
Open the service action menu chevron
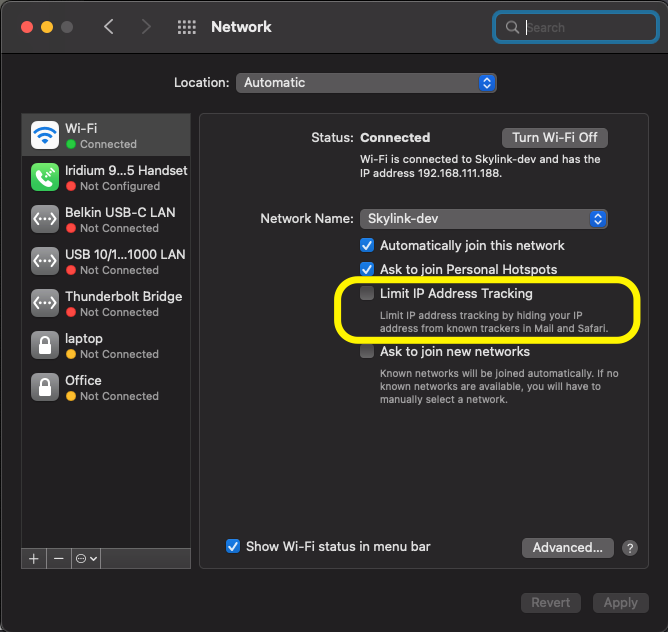tap(86, 558)
